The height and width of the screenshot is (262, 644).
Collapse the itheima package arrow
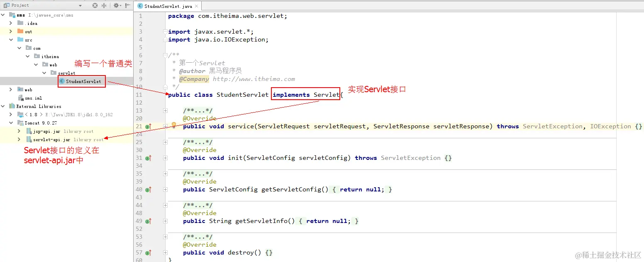tap(28, 56)
